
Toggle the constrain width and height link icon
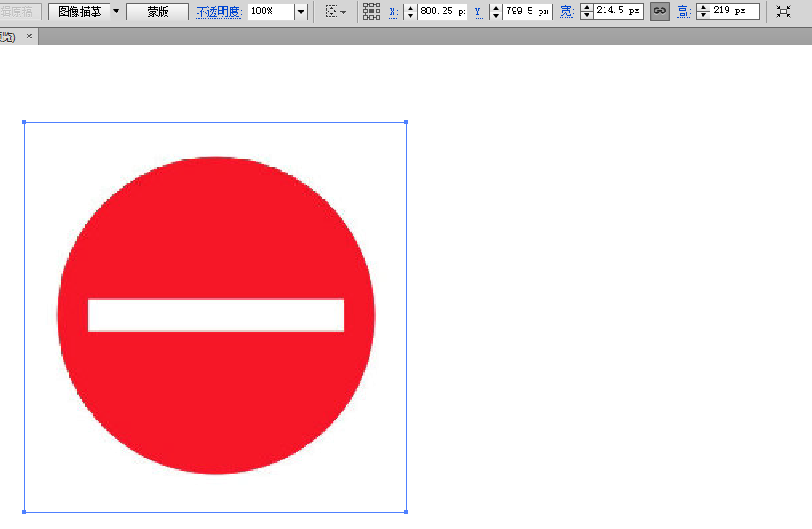tap(660, 12)
